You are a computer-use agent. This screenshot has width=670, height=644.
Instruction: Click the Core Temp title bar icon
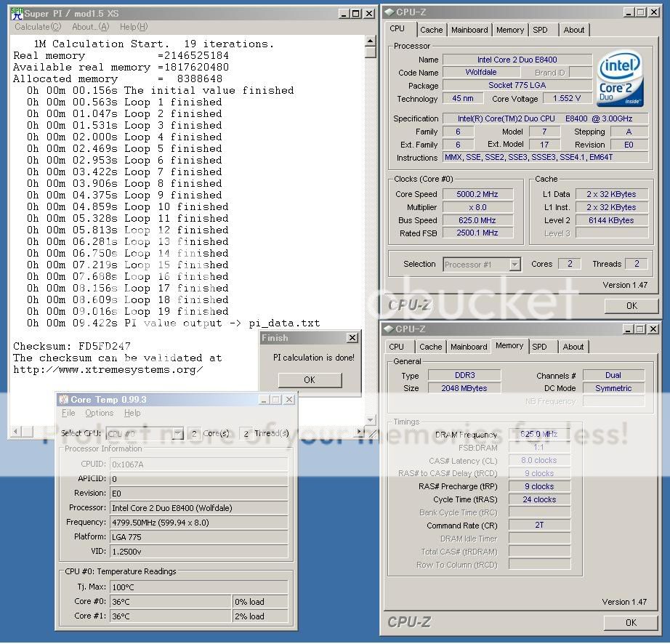(64, 399)
